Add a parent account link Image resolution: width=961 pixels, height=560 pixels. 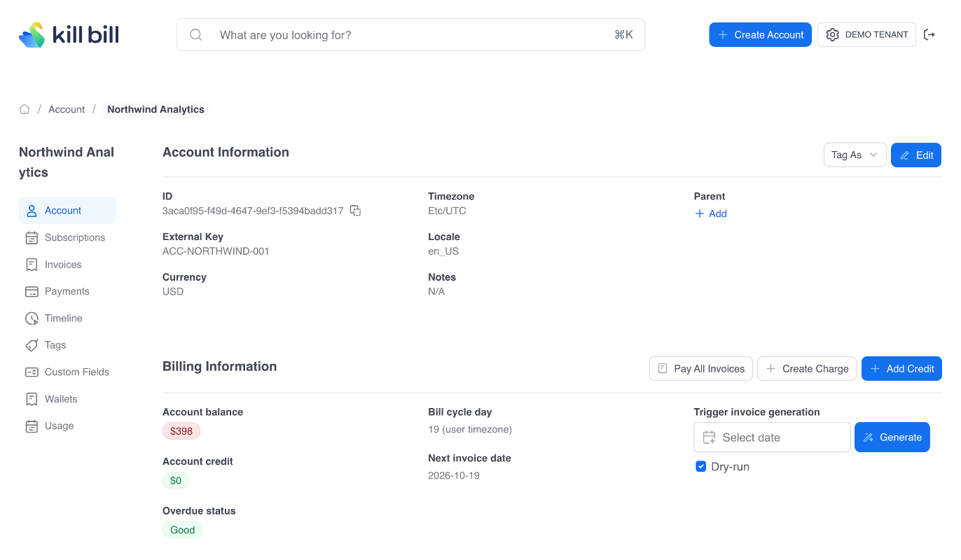(710, 213)
